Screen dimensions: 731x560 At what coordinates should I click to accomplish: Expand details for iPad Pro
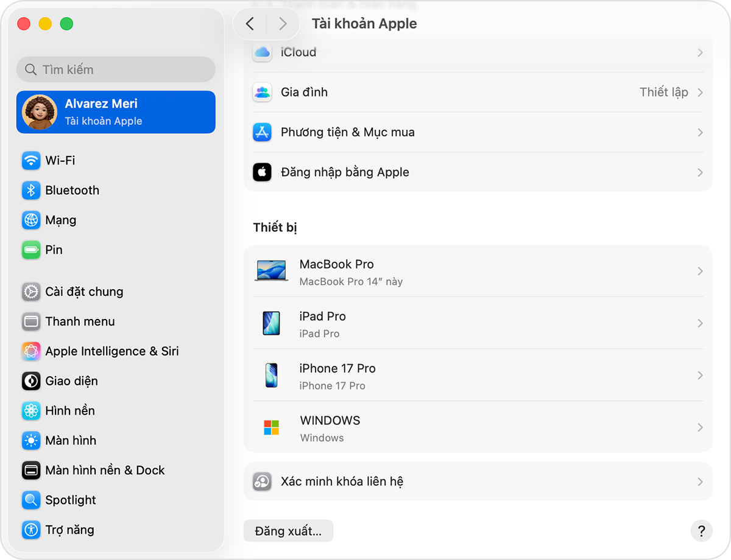coord(700,323)
